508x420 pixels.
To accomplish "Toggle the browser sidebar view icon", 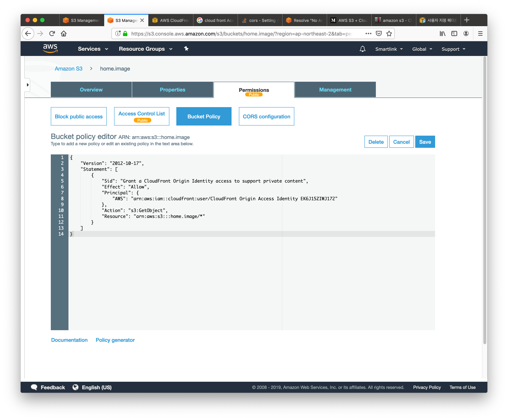I will [x=454, y=34].
